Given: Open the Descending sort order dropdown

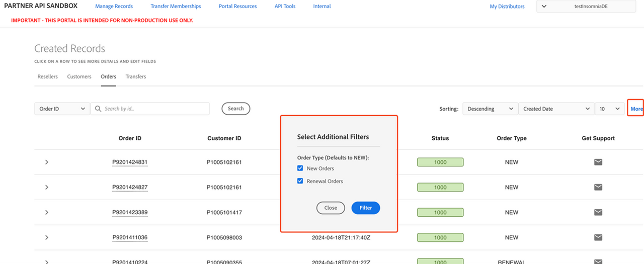Looking at the screenshot, I should pos(490,109).
